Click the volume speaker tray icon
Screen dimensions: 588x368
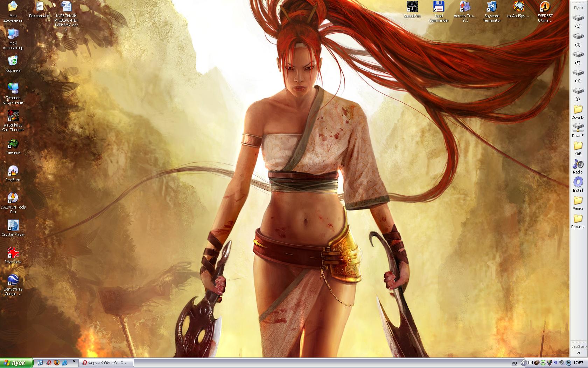point(561,363)
